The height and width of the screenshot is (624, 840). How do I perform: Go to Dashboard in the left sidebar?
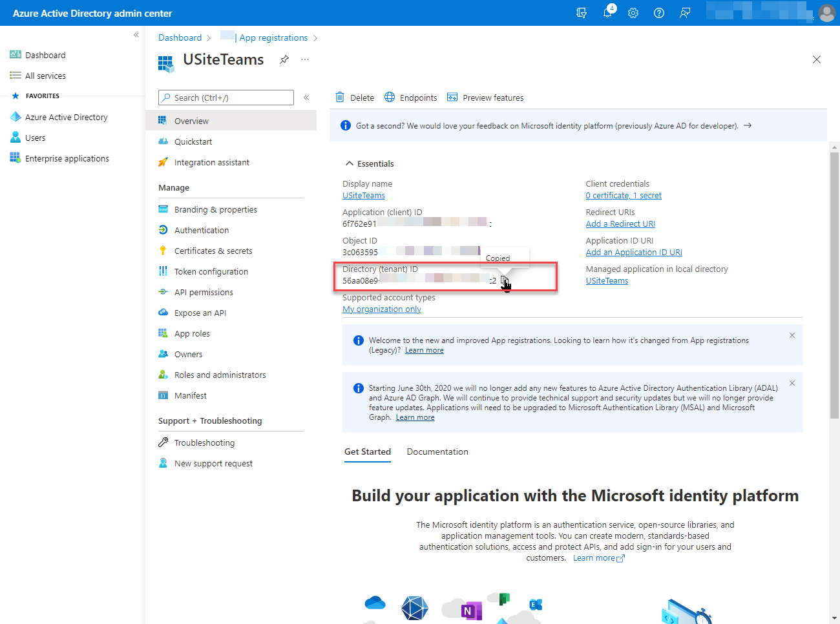[x=45, y=55]
